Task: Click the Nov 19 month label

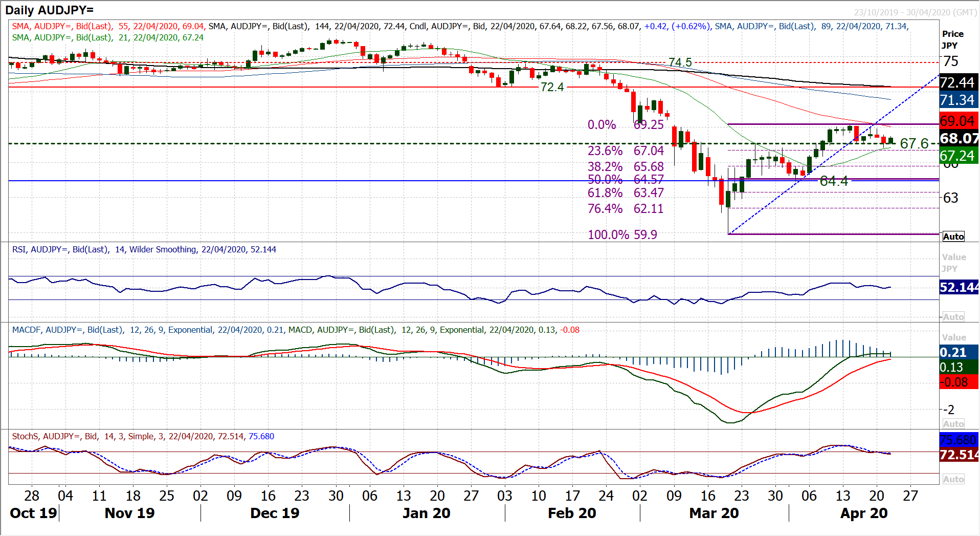Action: [129, 513]
